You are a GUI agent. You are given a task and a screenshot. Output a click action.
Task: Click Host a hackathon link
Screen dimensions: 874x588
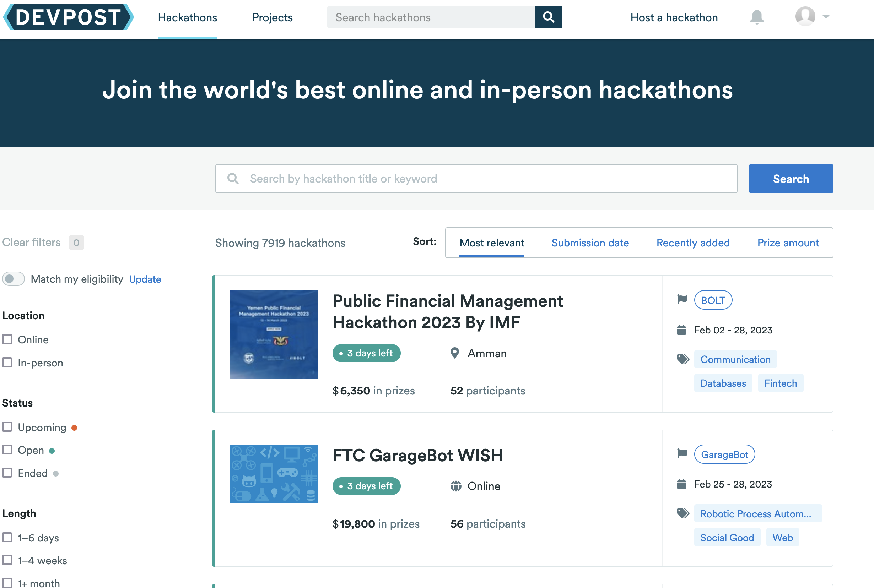(674, 18)
